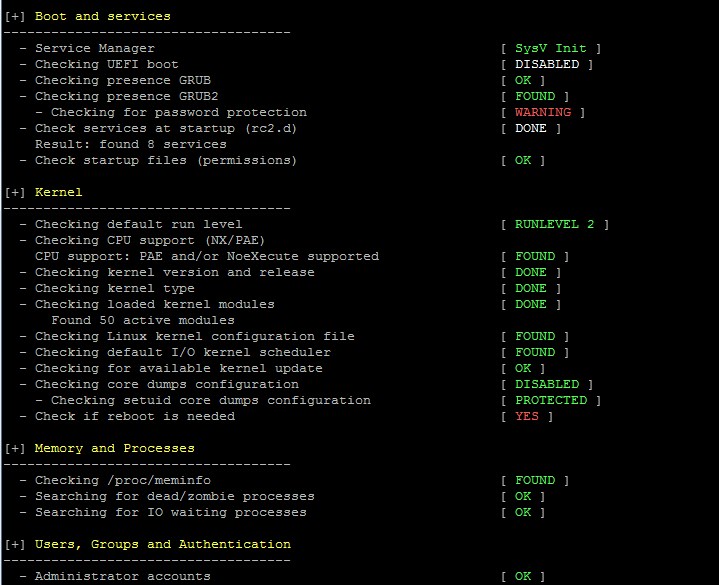Screen dimensions: 719x585
Task: Select the PROTECTED status for setuid core dumps
Action: tap(550, 400)
